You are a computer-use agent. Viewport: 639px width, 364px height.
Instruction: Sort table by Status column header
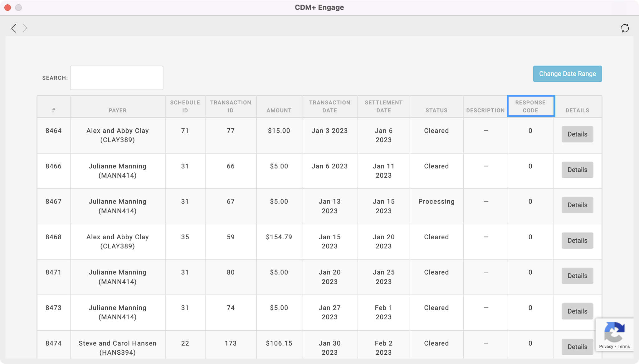[x=436, y=110]
